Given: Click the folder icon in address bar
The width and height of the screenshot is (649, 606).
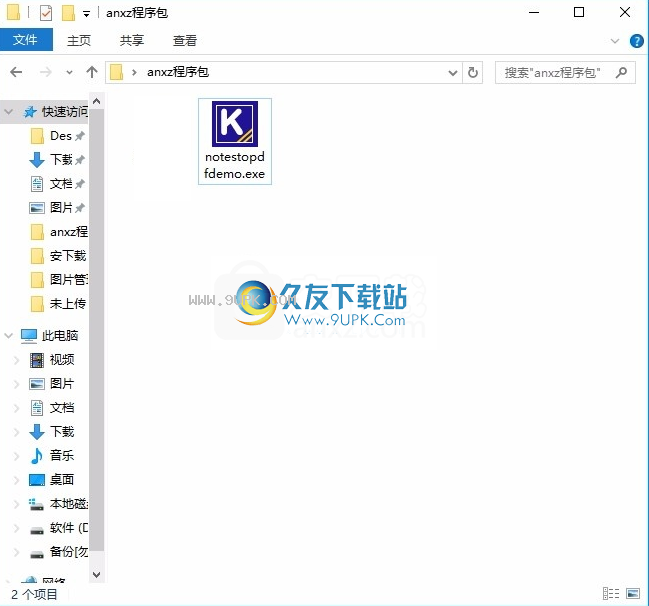Looking at the screenshot, I should [117, 72].
